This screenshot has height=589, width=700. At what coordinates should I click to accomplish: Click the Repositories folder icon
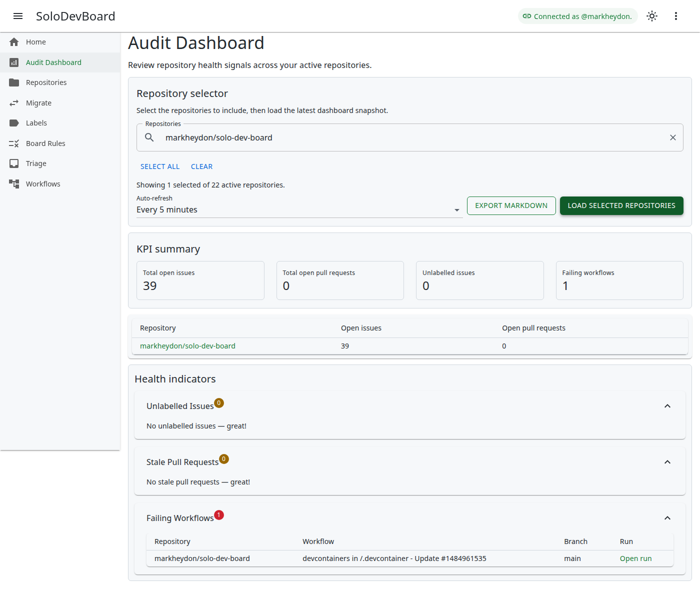[14, 82]
